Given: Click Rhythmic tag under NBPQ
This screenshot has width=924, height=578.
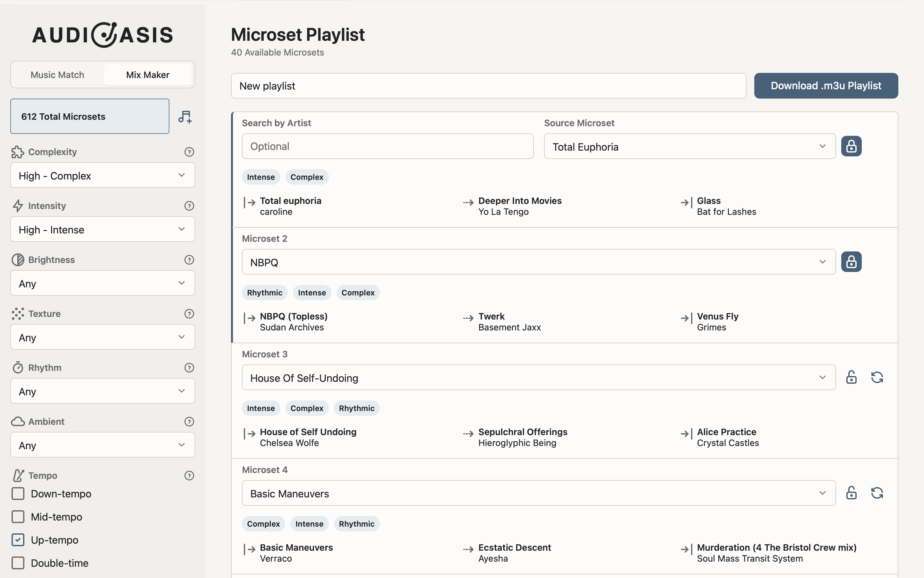Looking at the screenshot, I should click(x=265, y=293).
